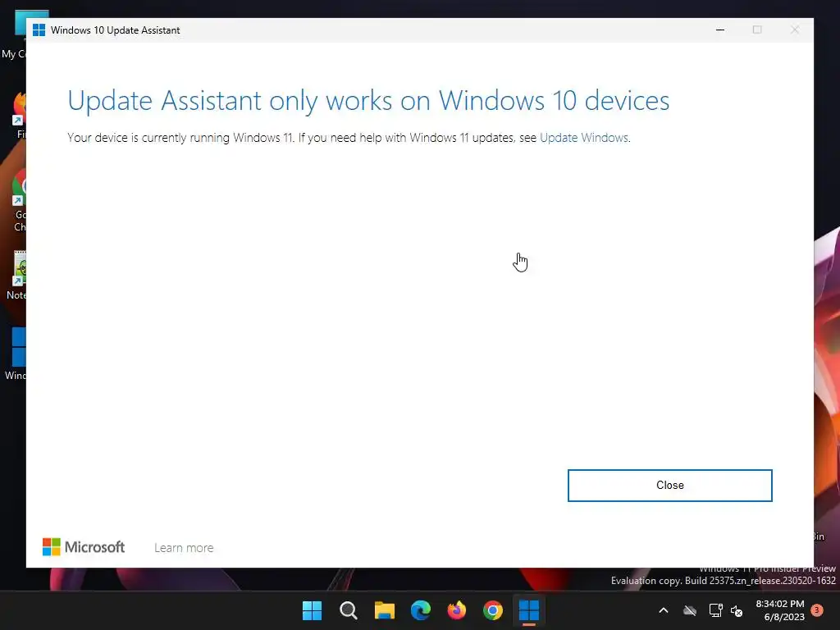Viewport: 840px width, 630px height.
Task: Click the Learn more link
Action: click(184, 548)
